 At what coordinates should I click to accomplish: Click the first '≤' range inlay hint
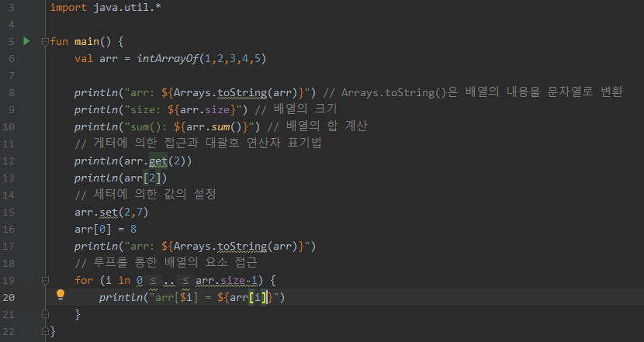153,281
